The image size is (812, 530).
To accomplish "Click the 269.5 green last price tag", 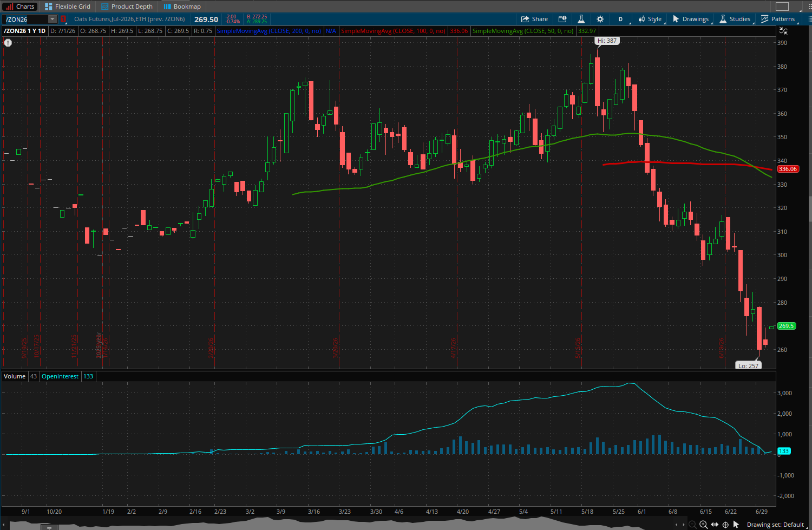I will tap(786, 326).
